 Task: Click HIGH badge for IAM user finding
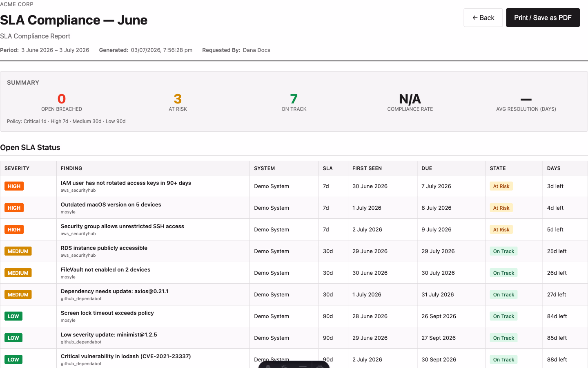pyautogui.click(x=14, y=186)
